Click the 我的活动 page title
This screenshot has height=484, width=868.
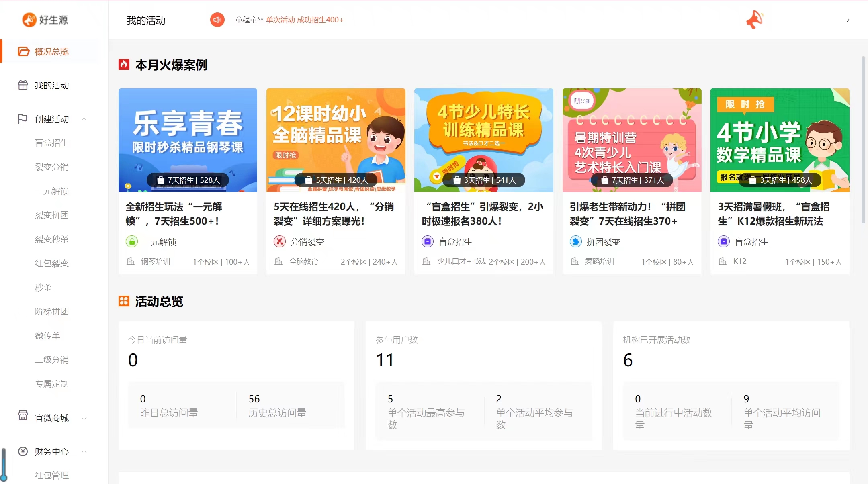[146, 20]
